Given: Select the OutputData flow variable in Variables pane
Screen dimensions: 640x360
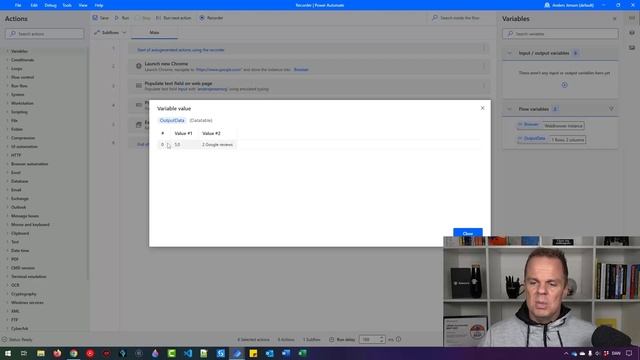Looking at the screenshot, I should 551,139.
